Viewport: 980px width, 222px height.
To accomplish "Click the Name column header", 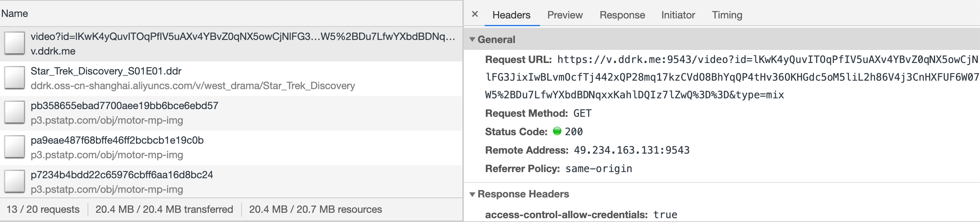I will [15, 13].
